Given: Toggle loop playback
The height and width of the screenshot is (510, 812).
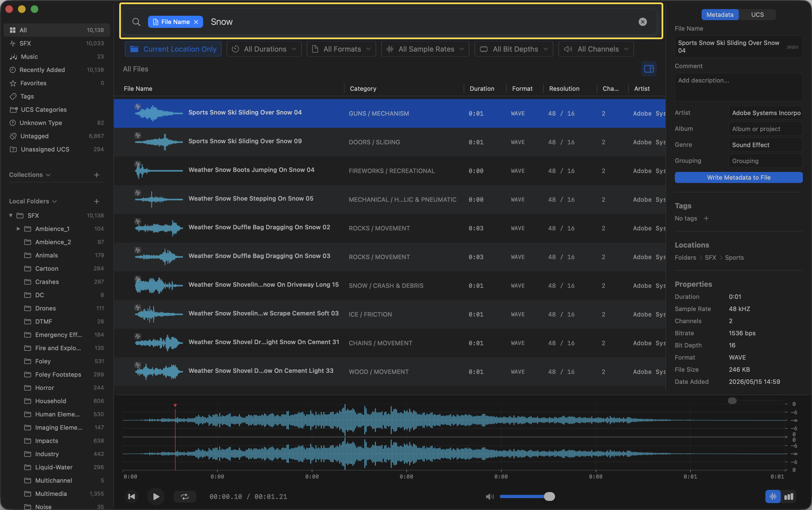Looking at the screenshot, I should tap(185, 496).
